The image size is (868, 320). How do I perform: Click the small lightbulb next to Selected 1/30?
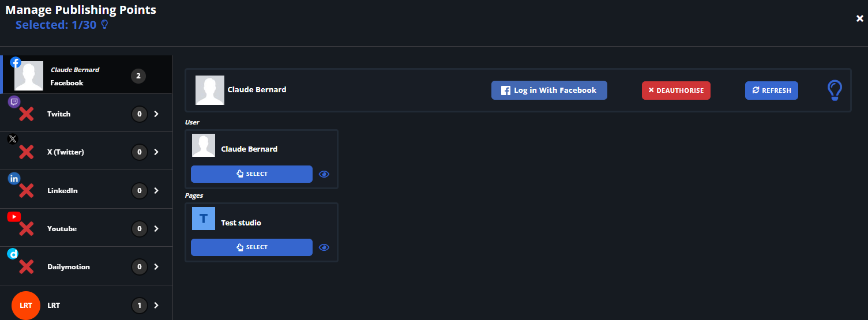[104, 25]
